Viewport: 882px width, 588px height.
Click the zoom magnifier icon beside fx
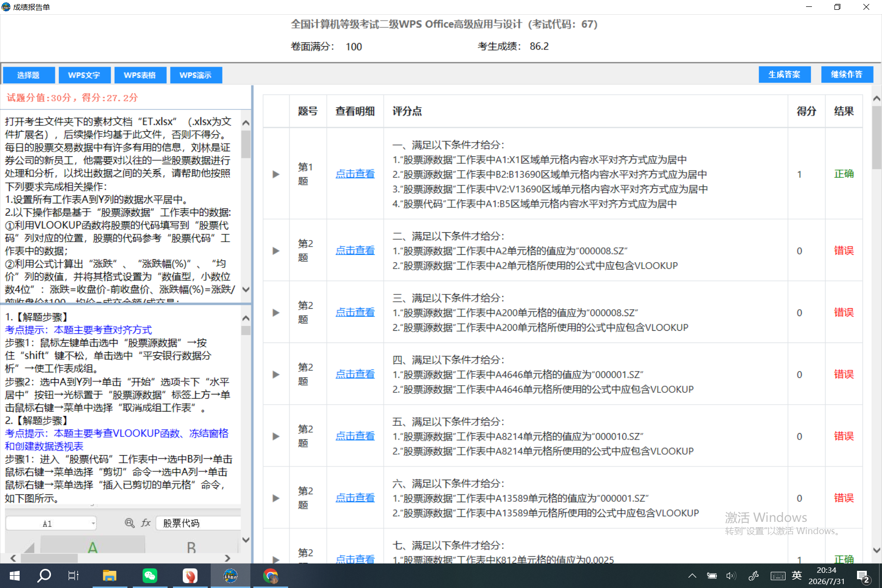(x=129, y=523)
